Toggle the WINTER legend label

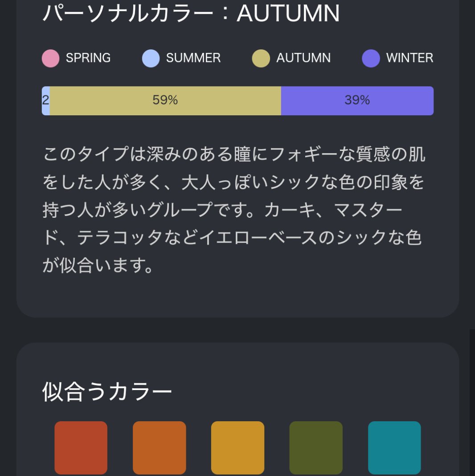(x=409, y=58)
